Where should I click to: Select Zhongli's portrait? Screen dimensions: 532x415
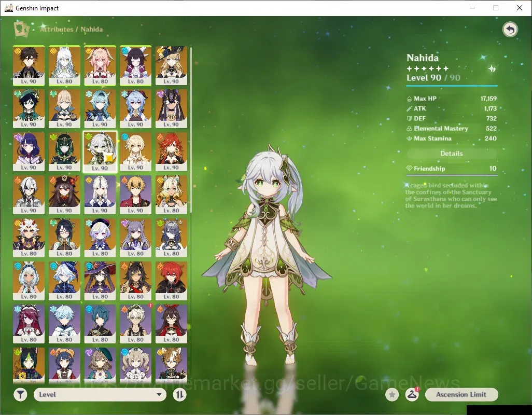tap(29, 65)
